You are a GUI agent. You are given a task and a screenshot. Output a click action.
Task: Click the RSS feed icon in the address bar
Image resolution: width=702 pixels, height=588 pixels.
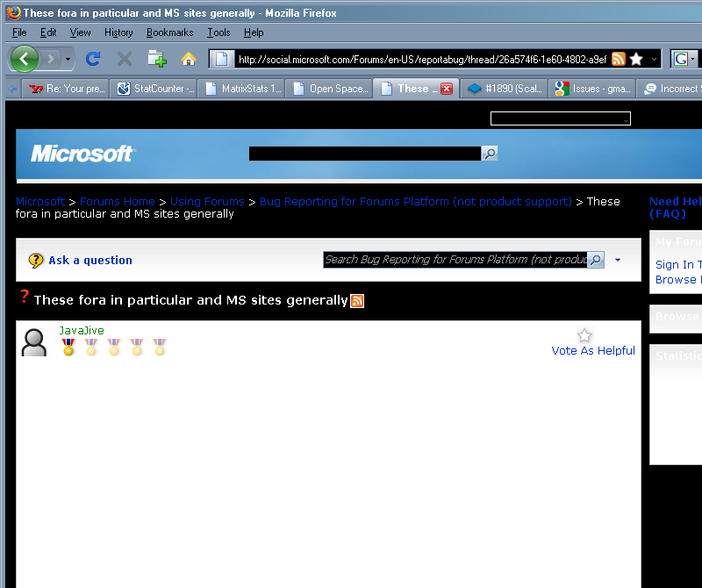(620, 59)
